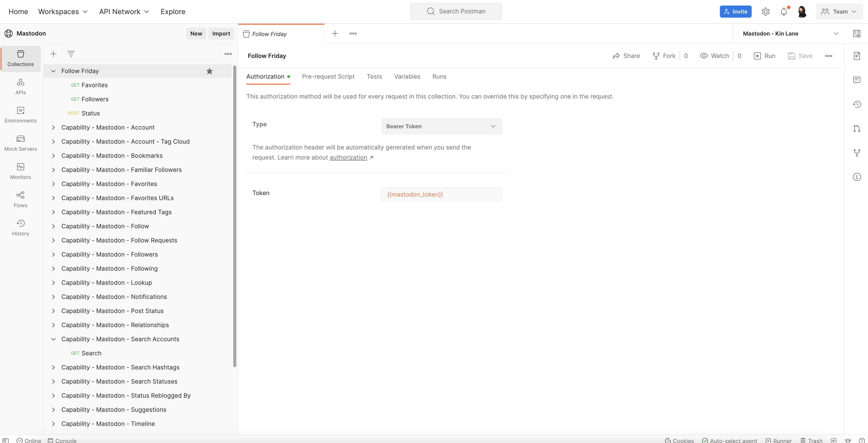Image resolution: width=868 pixels, height=443 pixels.
Task: Open the Comments panel icon
Action: click(857, 80)
